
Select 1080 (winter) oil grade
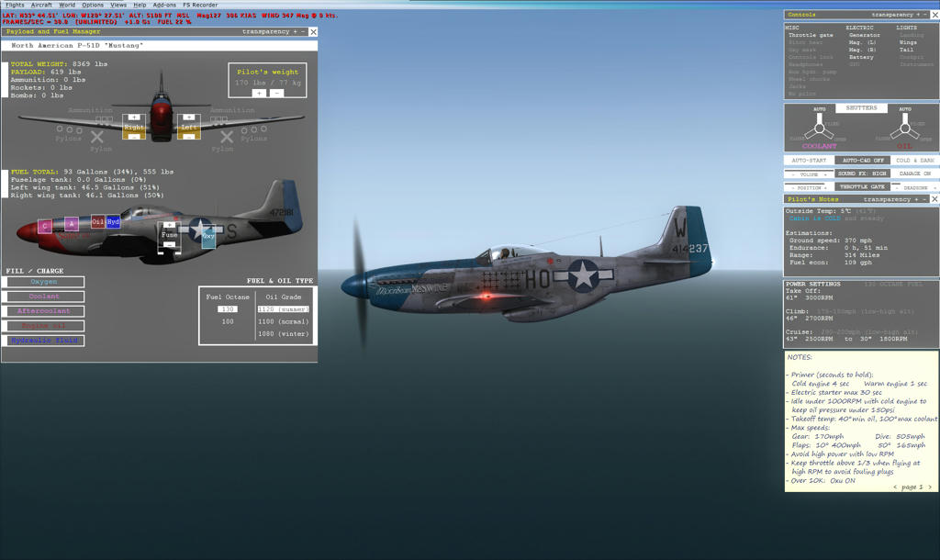(x=284, y=334)
